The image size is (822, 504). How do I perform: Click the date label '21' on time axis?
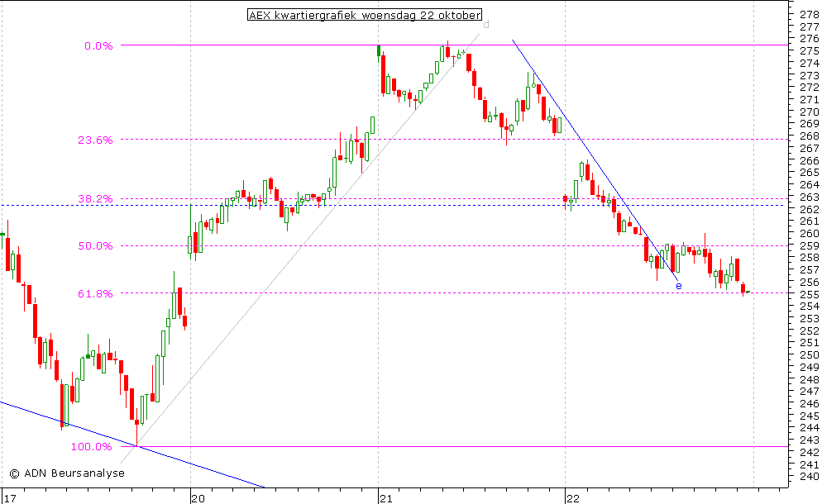386,498
